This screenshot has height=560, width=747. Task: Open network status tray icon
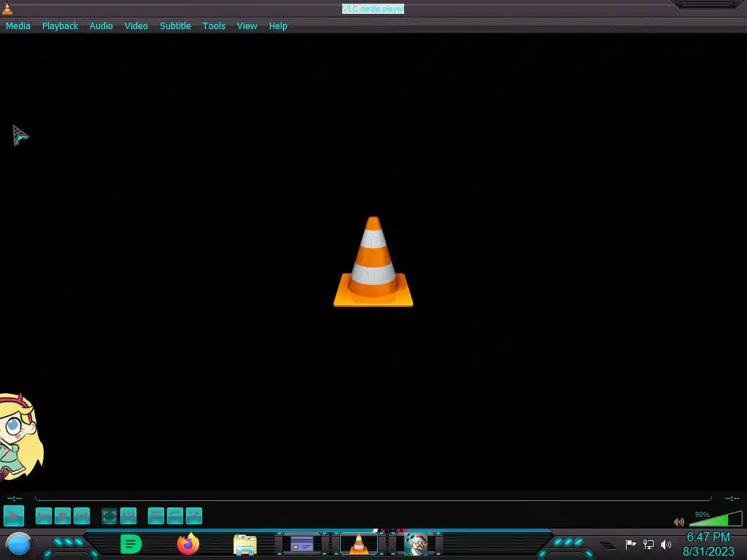(649, 544)
